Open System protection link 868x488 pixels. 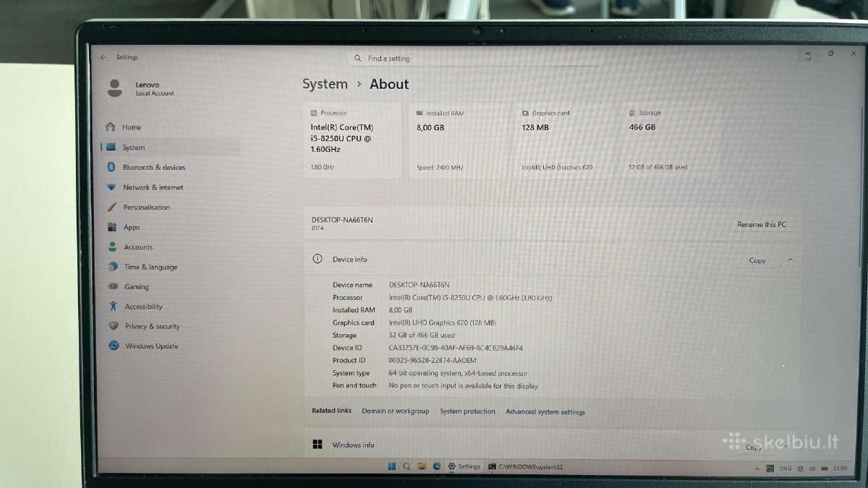(x=467, y=411)
